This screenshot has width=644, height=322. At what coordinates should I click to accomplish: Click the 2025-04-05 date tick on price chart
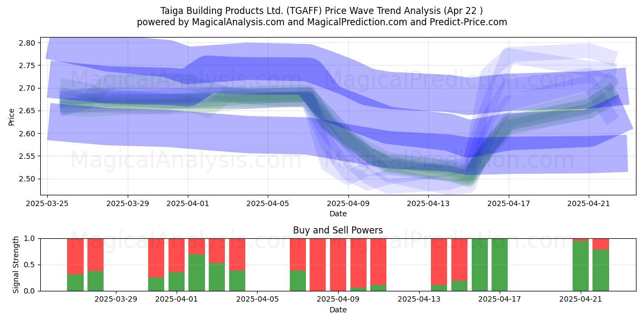pyautogui.click(x=268, y=203)
